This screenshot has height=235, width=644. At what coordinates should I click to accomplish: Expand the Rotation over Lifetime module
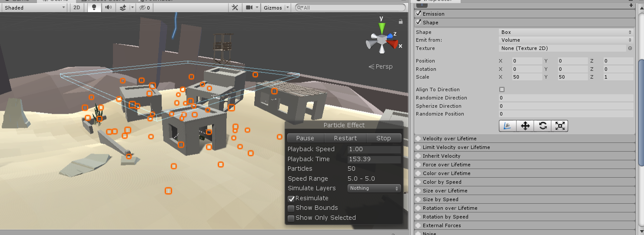(x=525, y=208)
